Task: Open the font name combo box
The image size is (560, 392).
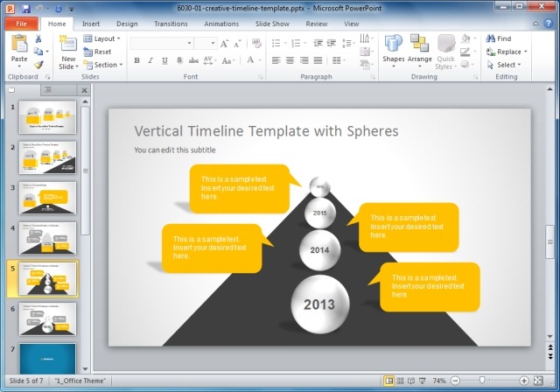Action: pos(161,43)
